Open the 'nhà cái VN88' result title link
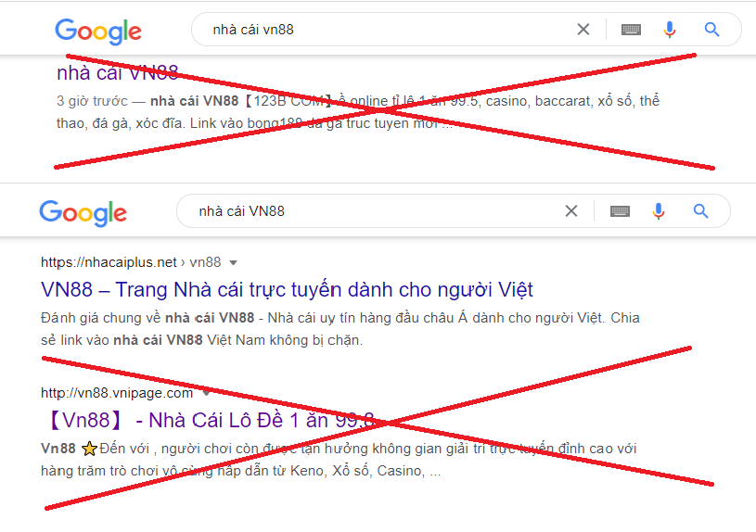 [118, 73]
